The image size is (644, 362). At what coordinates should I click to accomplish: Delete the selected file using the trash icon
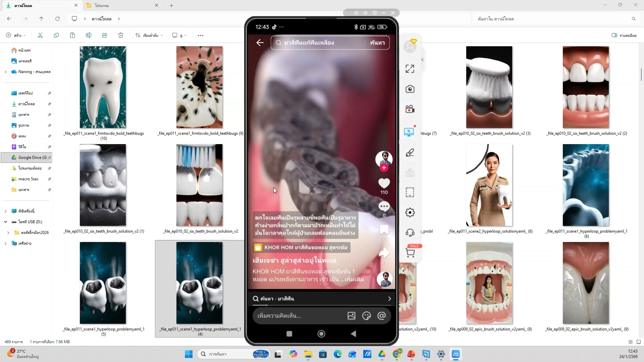[x=121, y=35]
